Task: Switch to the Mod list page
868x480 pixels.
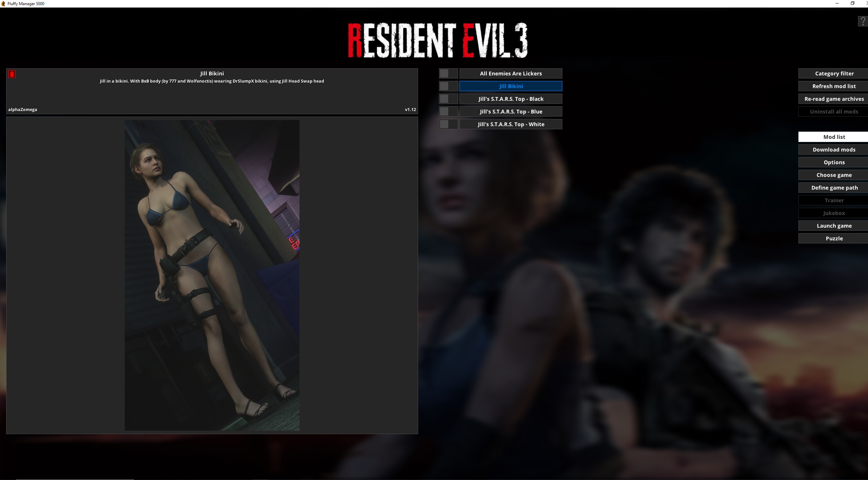Action: point(834,137)
